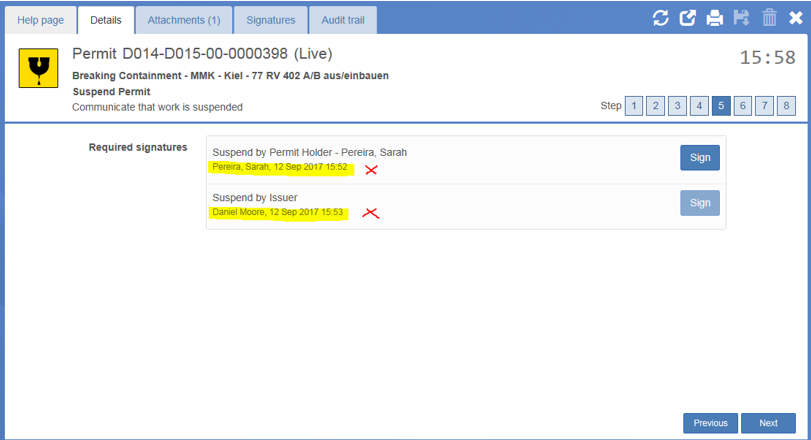Click the Previous button
The image size is (811, 440).
(x=710, y=423)
